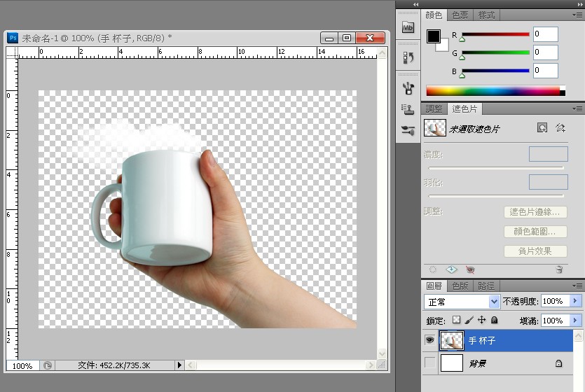The width and height of the screenshot is (585, 392).
Task: Click the 遮色片邊緣 button
Action: (x=535, y=212)
